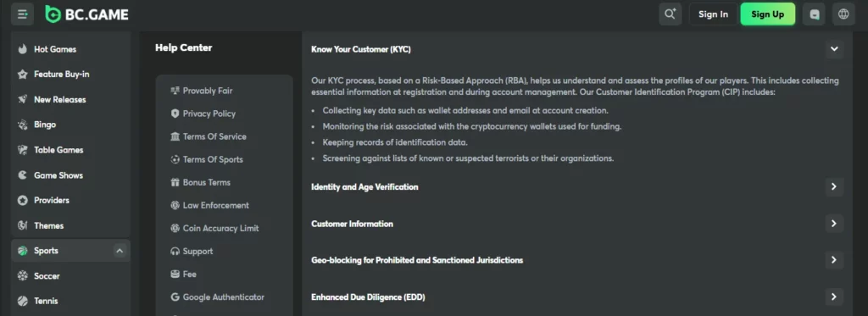The height and width of the screenshot is (316, 868).
Task: Click the Google Authenticator G icon
Action: (175, 297)
